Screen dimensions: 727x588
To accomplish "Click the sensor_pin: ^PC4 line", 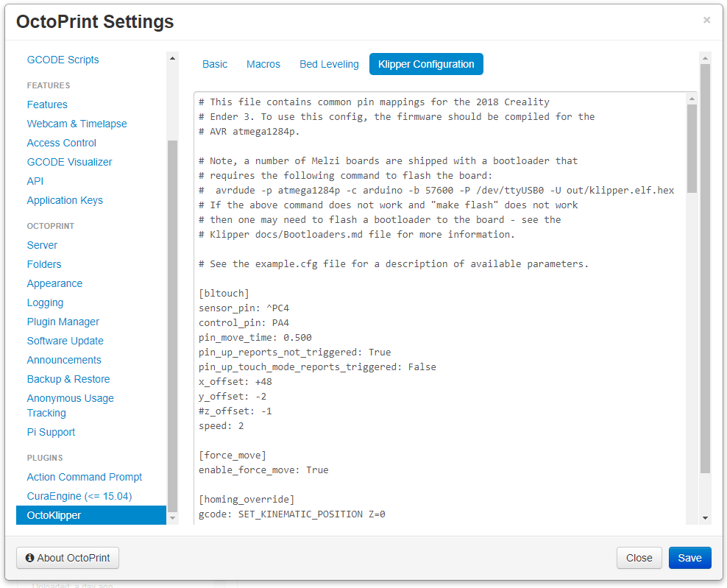I will 244,308.
